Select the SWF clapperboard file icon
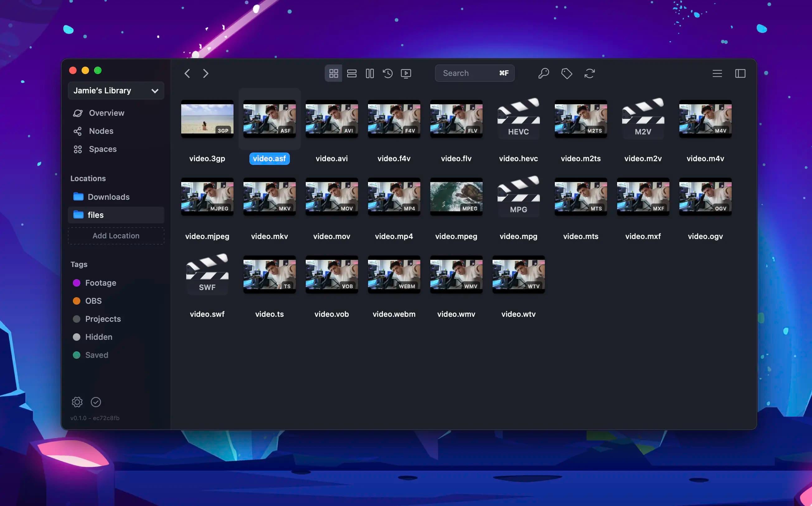Image resolution: width=812 pixels, height=506 pixels. point(207,274)
